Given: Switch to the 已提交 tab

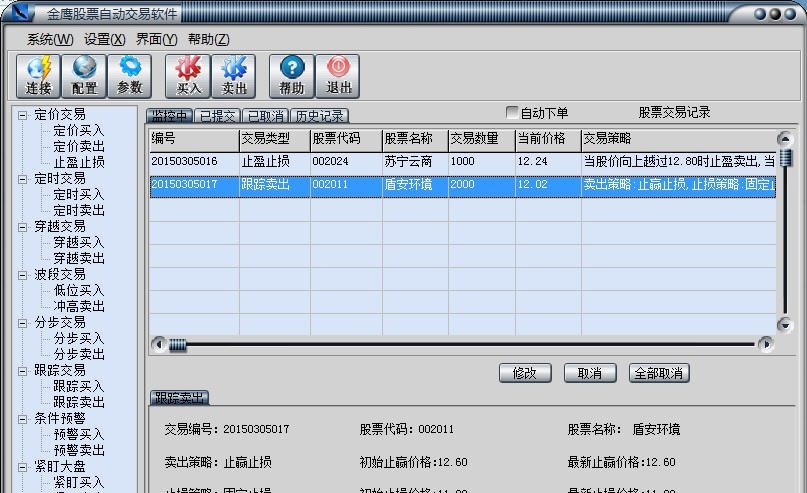Looking at the screenshot, I should coord(216,116).
